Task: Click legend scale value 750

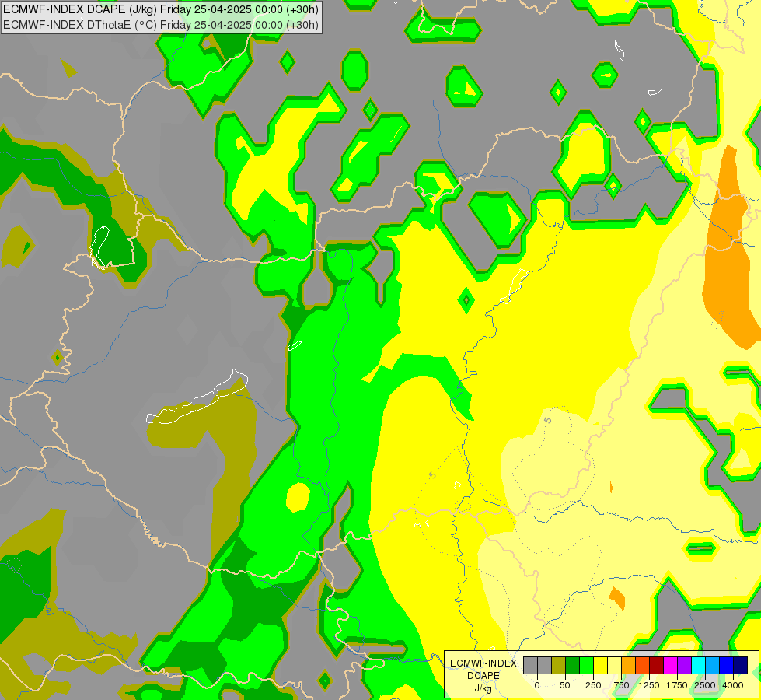Action: (621, 685)
